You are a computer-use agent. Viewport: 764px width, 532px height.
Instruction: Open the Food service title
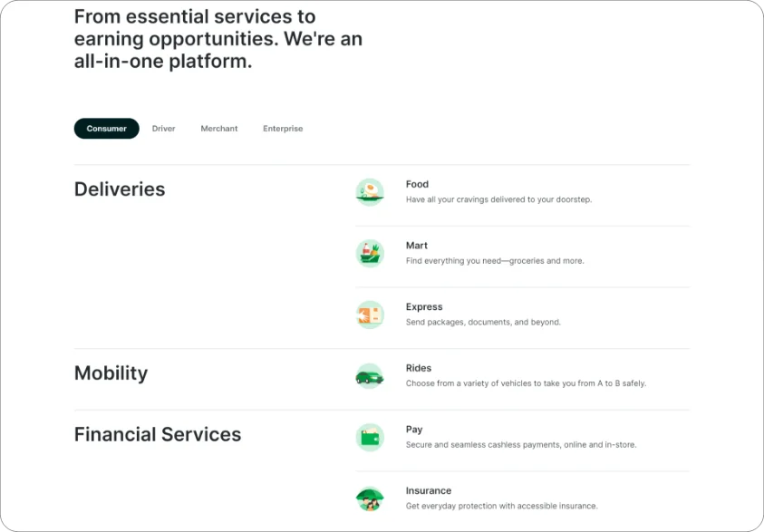point(417,184)
